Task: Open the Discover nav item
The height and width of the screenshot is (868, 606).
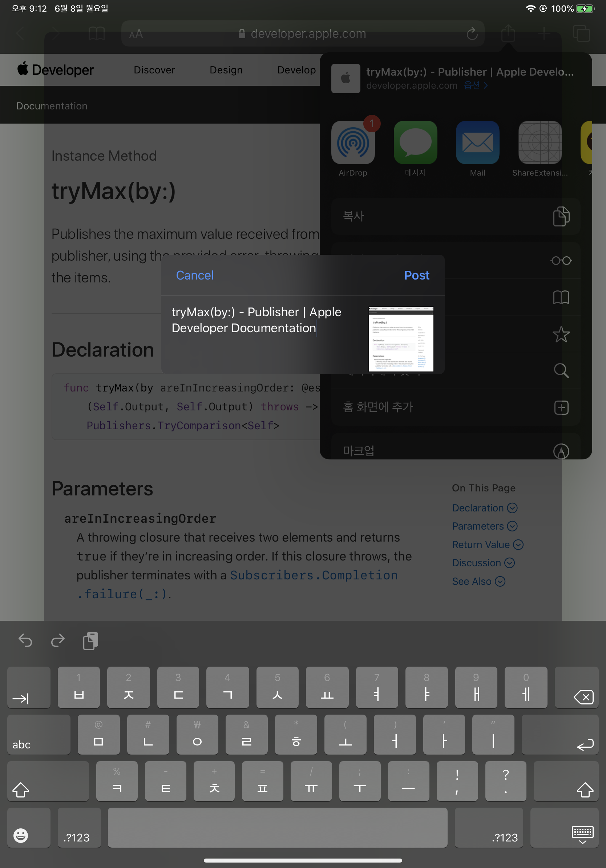Action: (x=154, y=70)
